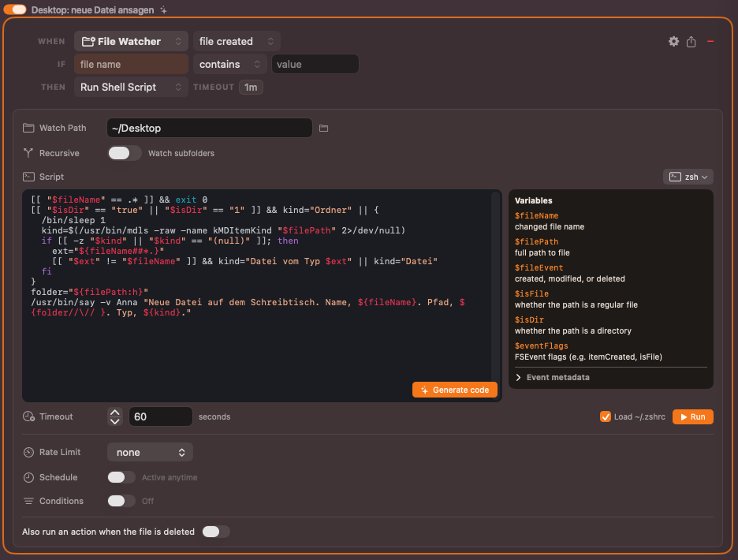Toggle also run action when file deleted
The width and height of the screenshot is (738, 560).
pos(216,532)
